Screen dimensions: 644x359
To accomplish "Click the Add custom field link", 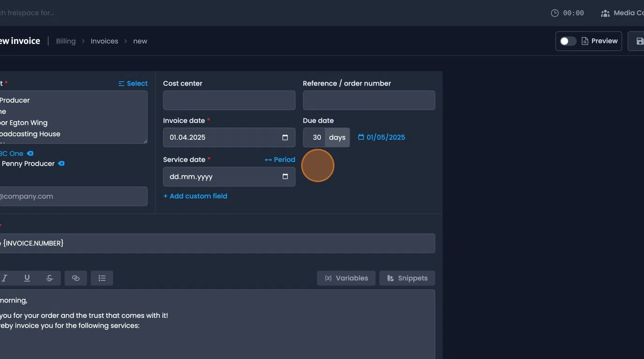I will 195,196.
